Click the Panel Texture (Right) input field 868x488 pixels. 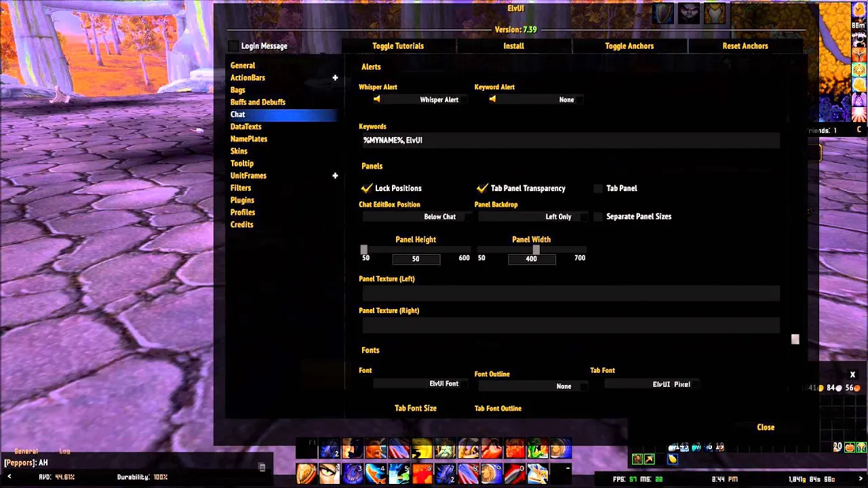[x=571, y=325]
